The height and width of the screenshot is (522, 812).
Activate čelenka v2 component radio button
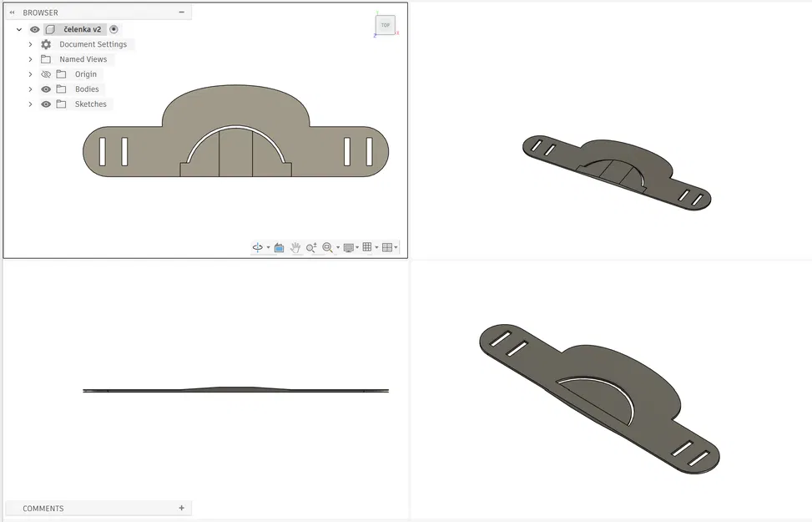114,29
